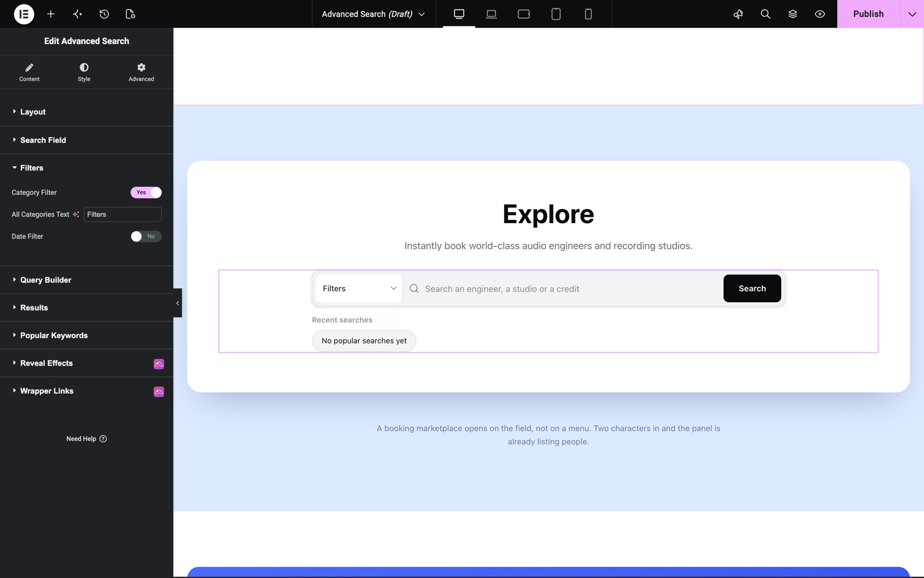924x578 pixels.
Task: Open What's New megaphone icon
Action: [x=738, y=14]
